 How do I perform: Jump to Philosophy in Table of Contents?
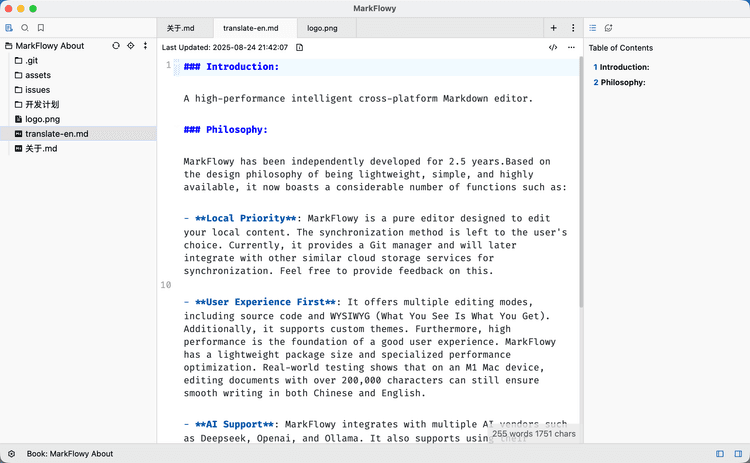point(622,82)
